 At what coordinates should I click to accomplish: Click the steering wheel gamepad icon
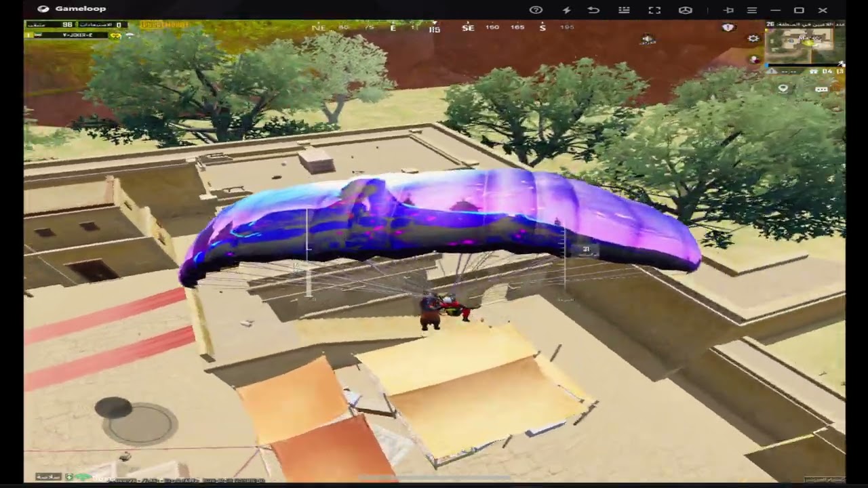pos(686,9)
